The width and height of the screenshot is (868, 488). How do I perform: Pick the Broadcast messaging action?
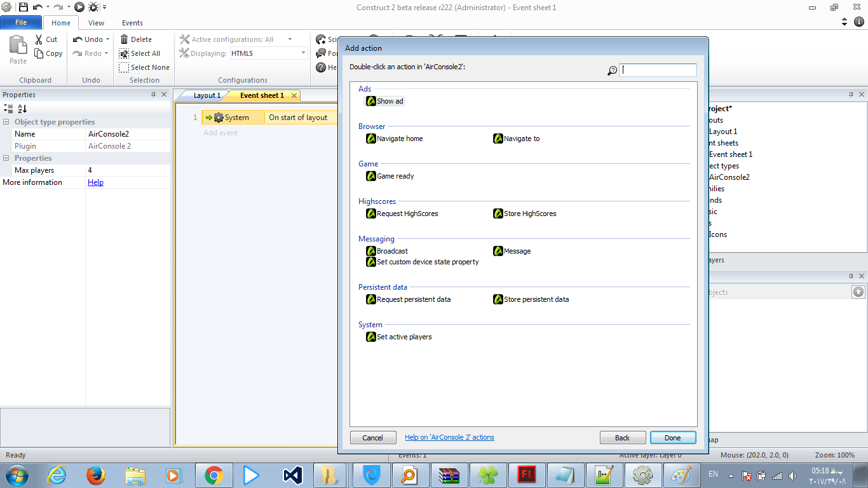coord(391,251)
